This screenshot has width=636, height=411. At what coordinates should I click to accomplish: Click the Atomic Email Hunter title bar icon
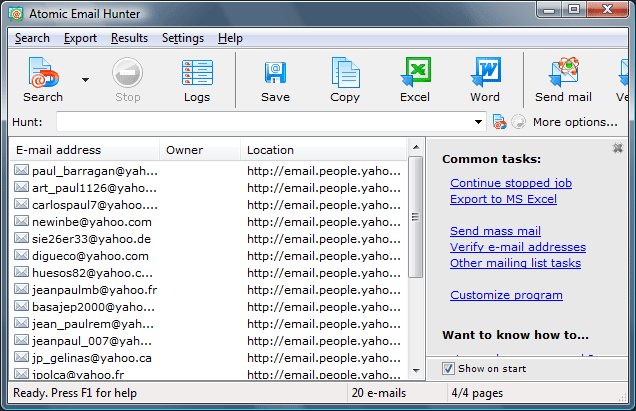pos(15,14)
